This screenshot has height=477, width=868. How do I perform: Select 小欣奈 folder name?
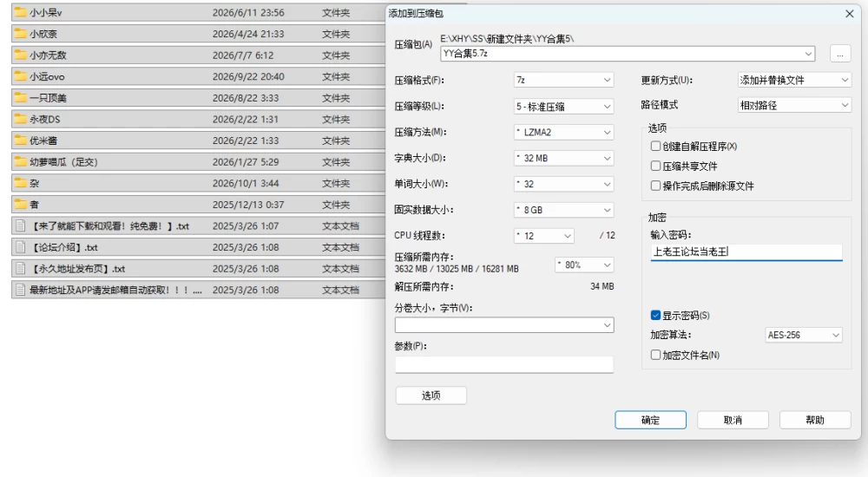(43, 34)
